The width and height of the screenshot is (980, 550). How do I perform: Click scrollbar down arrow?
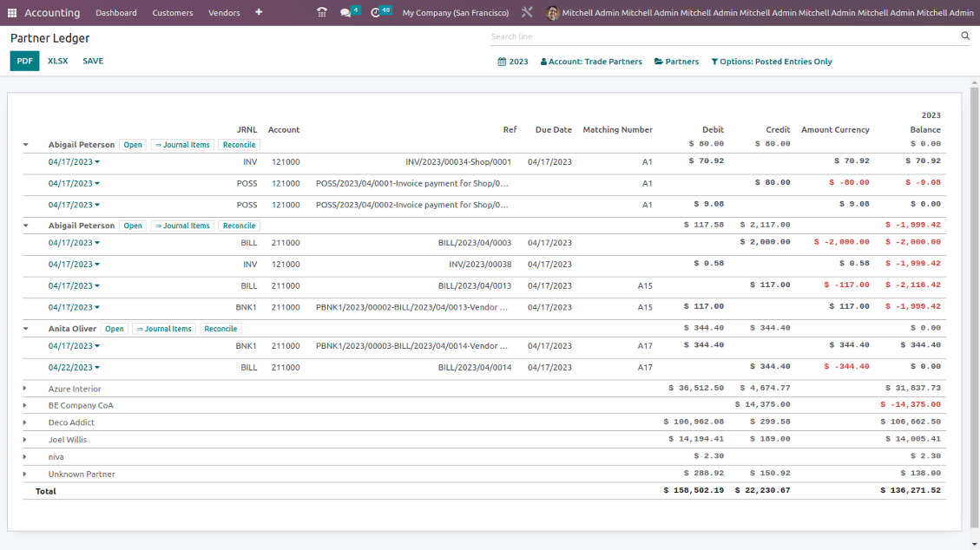pyautogui.click(x=975, y=545)
